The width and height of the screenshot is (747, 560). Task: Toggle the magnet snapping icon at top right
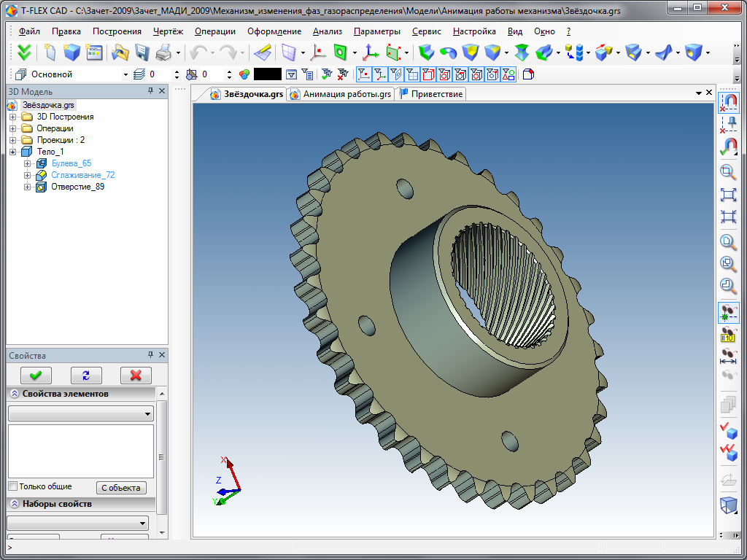pos(728,101)
